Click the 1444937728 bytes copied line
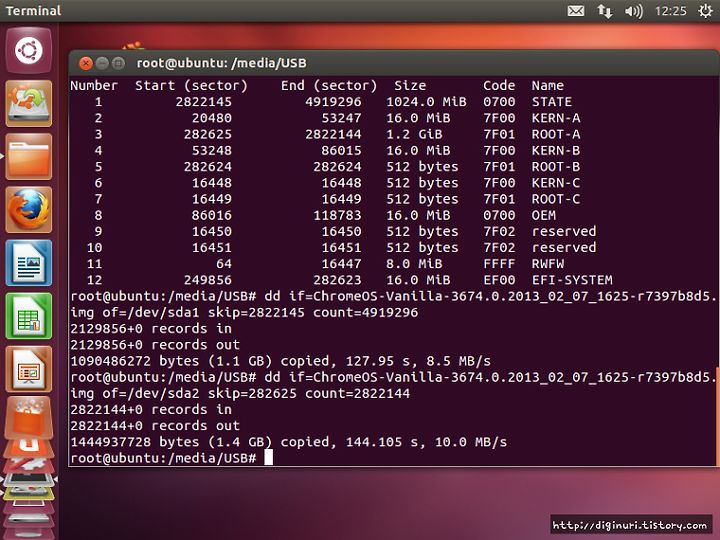720x540 pixels. coord(288,442)
